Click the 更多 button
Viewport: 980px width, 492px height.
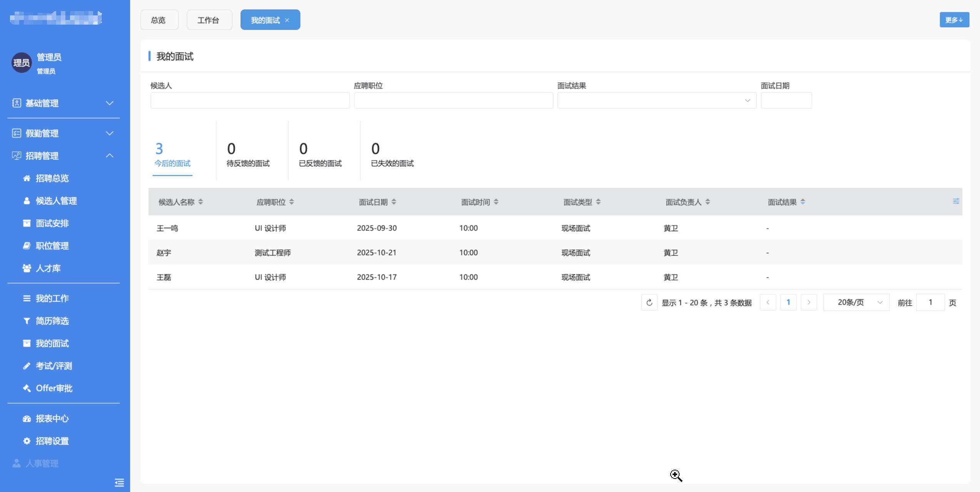(954, 20)
